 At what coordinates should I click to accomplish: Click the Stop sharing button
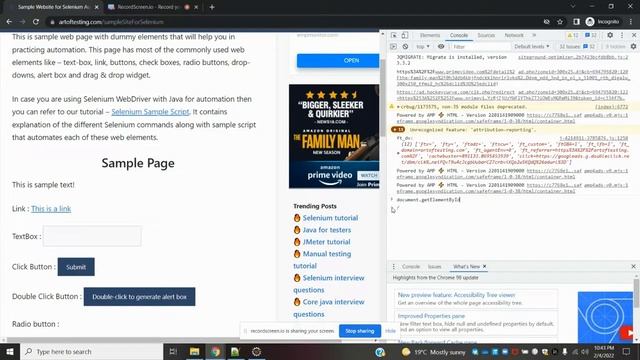360,331
